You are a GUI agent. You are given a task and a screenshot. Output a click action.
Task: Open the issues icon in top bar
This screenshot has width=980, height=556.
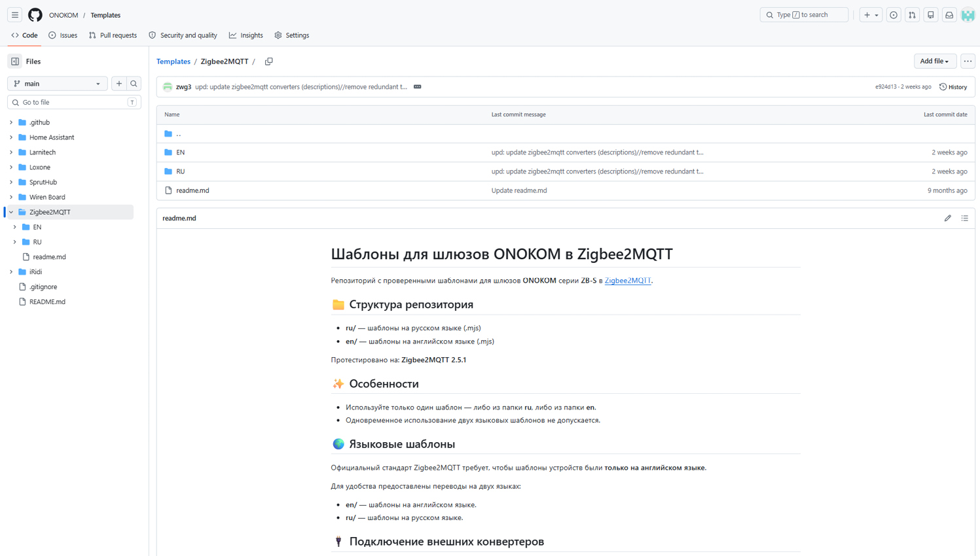(x=893, y=14)
